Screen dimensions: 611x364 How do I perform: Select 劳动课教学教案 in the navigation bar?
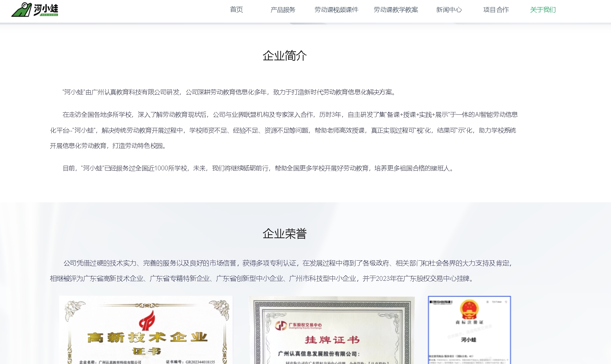[396, 9]
